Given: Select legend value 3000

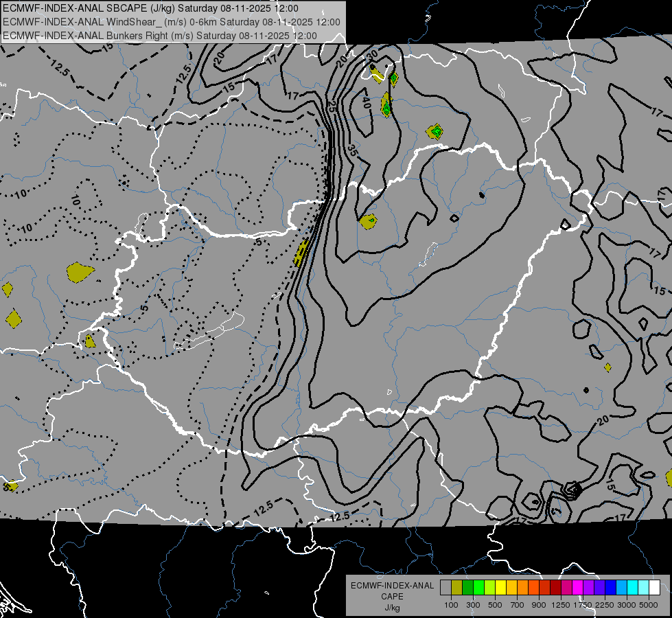Looking at the screenshot, I should [x=627, y=605].
